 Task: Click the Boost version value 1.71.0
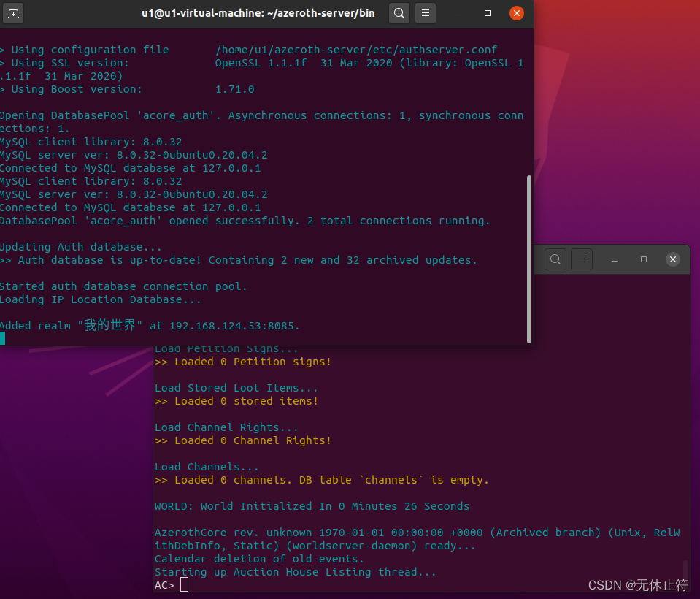(235, 89)
